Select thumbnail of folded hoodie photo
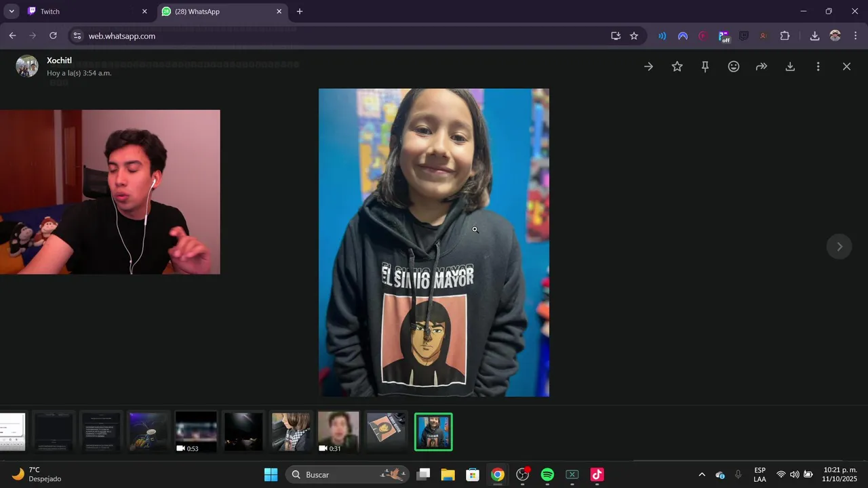The height and width of the screenshot is (488, 868). 386,432
